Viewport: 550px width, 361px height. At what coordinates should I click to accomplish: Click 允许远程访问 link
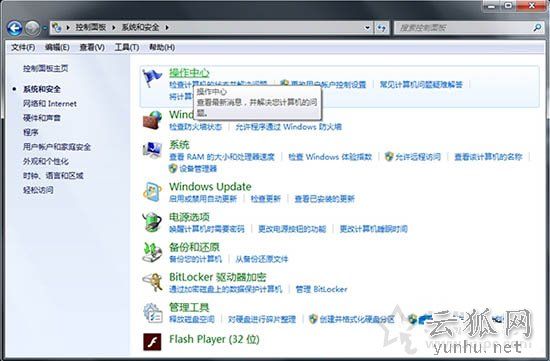pos(418,157)
